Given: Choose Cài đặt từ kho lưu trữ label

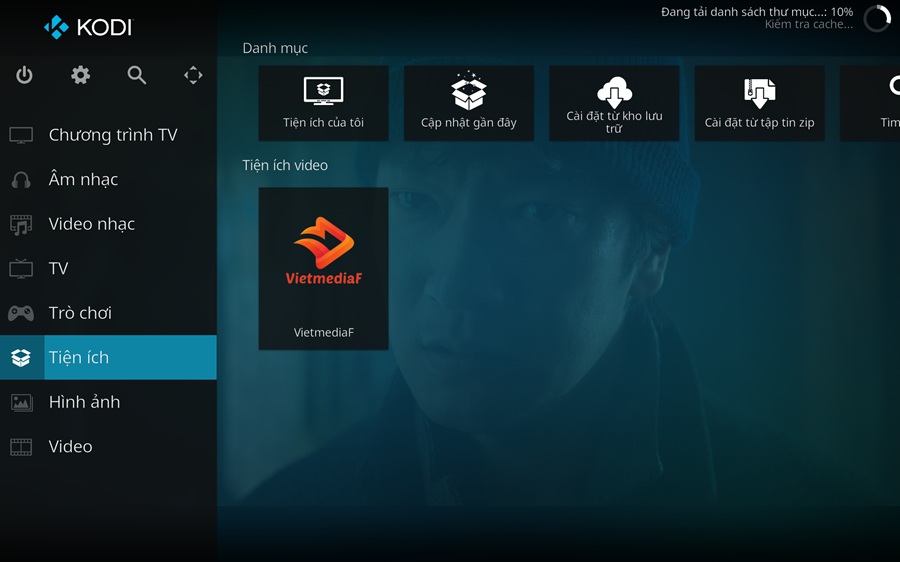Looking at the screenshot, I should coord(614,122).
